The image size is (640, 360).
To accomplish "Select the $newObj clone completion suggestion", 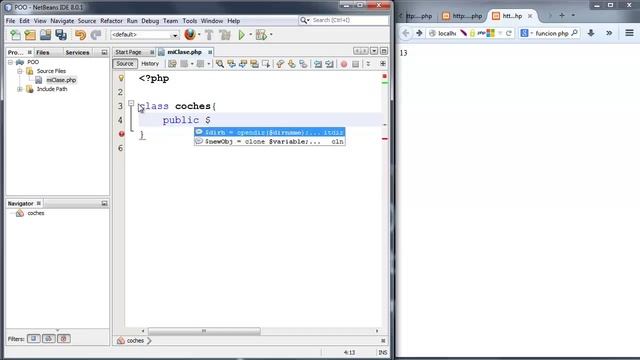I will point(270,141).
